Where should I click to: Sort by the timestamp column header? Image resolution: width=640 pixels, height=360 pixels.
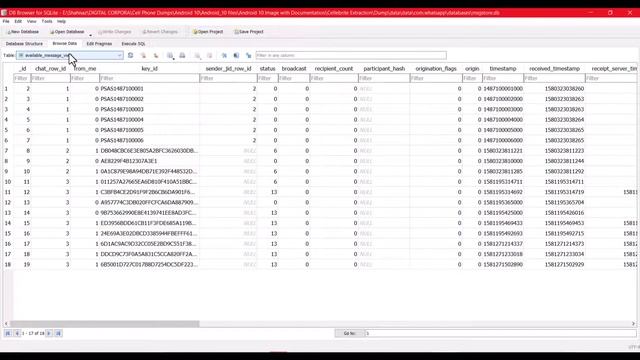click(x=503, y=69)
